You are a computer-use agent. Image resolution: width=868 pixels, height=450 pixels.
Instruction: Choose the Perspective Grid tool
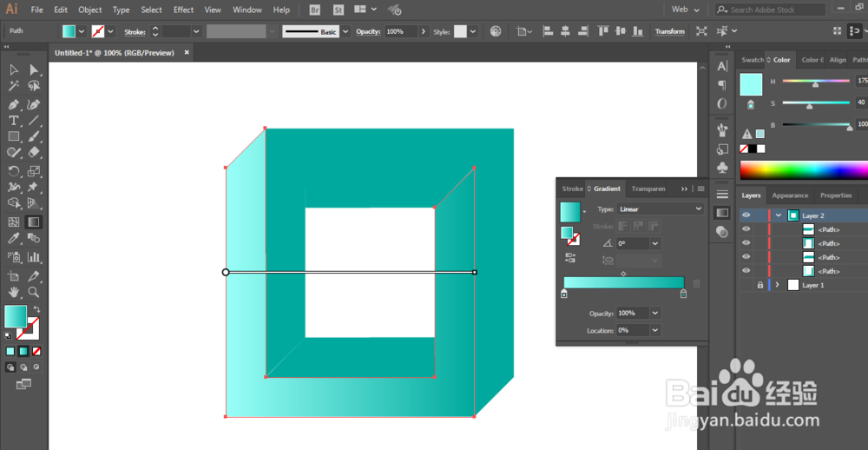34,202
